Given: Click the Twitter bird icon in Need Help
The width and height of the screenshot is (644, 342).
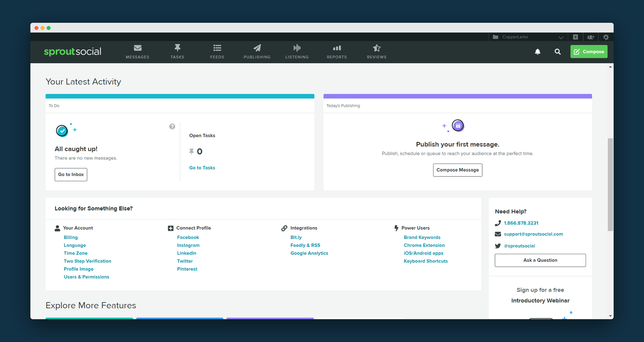Looking at the screenshot, I should coord(498,246).
